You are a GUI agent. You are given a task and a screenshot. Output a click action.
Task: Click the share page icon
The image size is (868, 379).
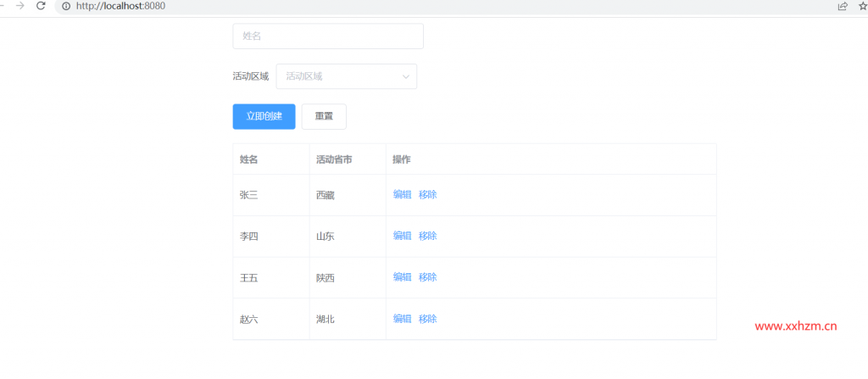coord(843,6)
